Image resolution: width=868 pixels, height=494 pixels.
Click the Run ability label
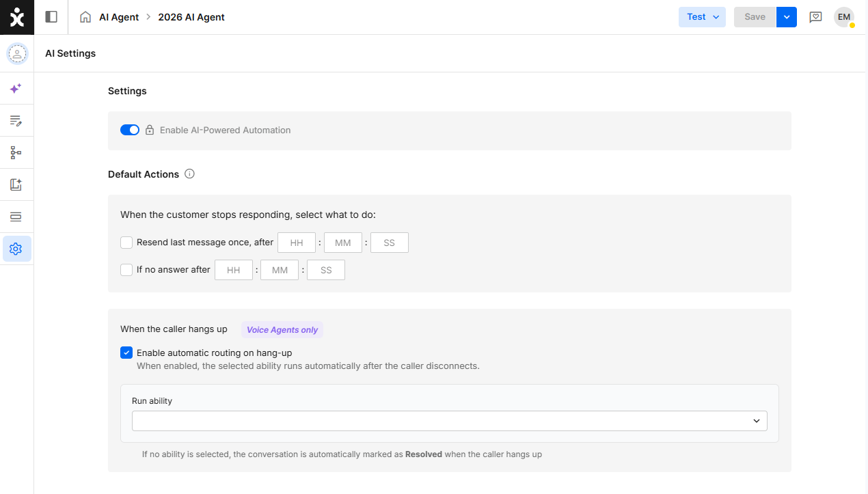click(152, 401)
